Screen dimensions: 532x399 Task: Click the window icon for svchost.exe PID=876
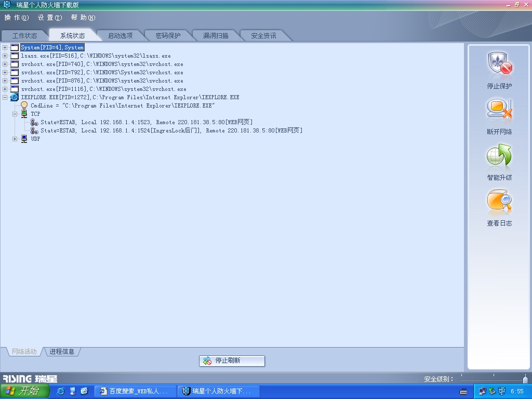click(x=15, y=81)
